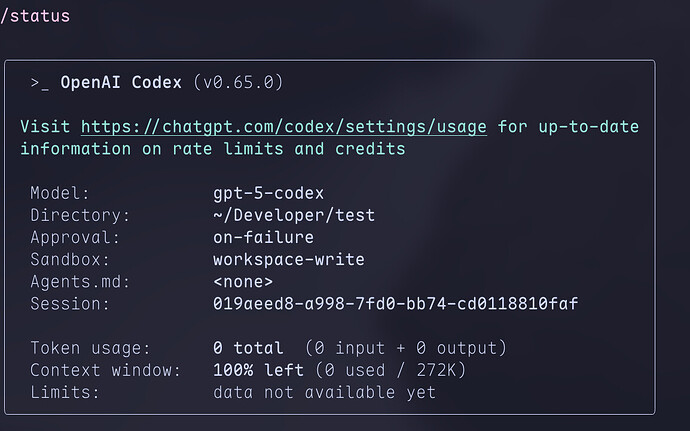
Task: Click 'for up-to-date' text after the link
Action: pos(568,127)
